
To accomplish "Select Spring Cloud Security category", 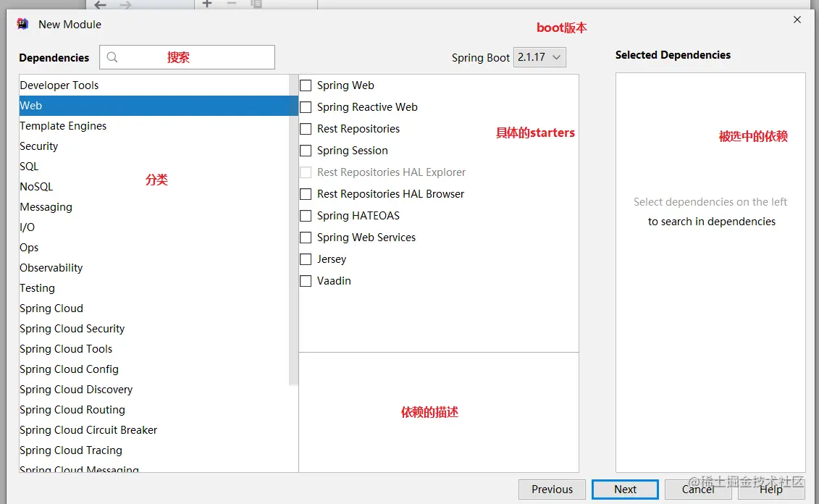I will [x=154, y=329].
